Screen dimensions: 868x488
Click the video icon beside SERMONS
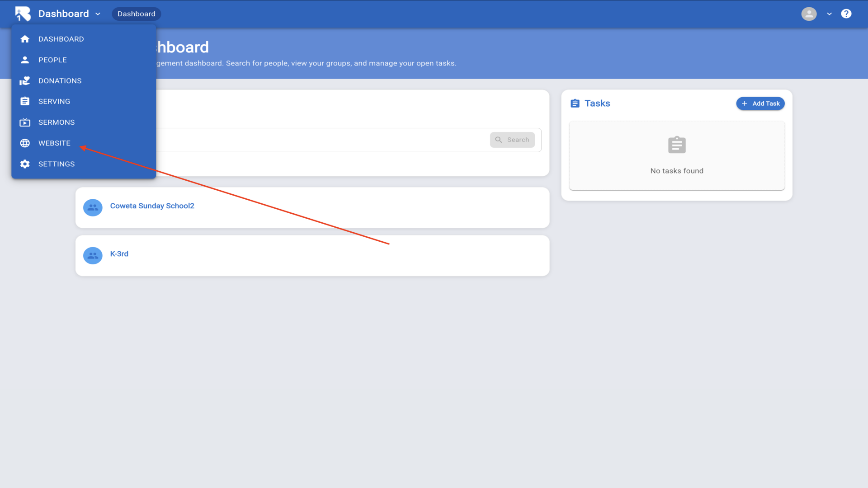pyautogui.click(x=25, y=122)
